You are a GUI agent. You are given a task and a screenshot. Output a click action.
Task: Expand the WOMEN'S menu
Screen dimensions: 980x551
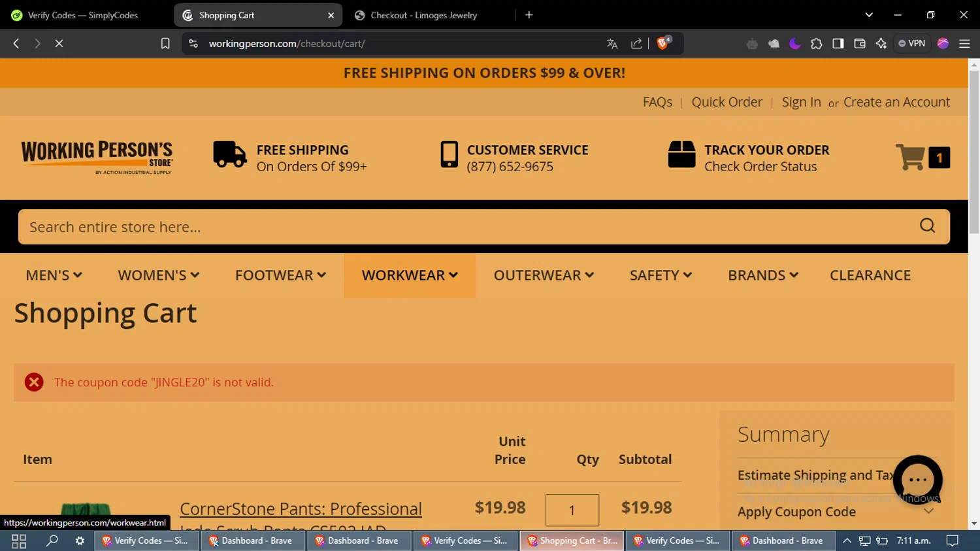pos(159,275)
